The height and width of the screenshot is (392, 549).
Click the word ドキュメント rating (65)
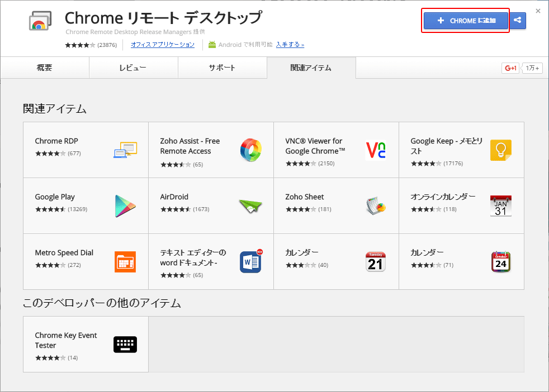click(181, 275)
